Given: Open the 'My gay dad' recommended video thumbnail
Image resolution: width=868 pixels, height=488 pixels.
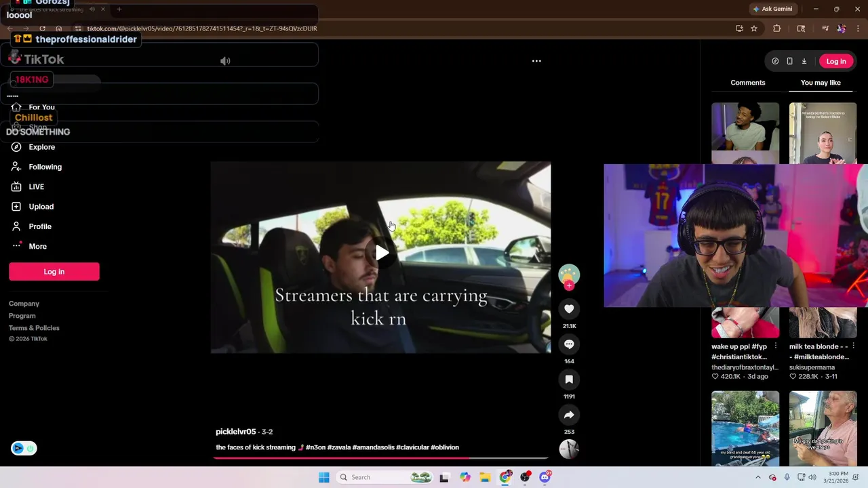Looking at the screenshot, I should 823,428.
